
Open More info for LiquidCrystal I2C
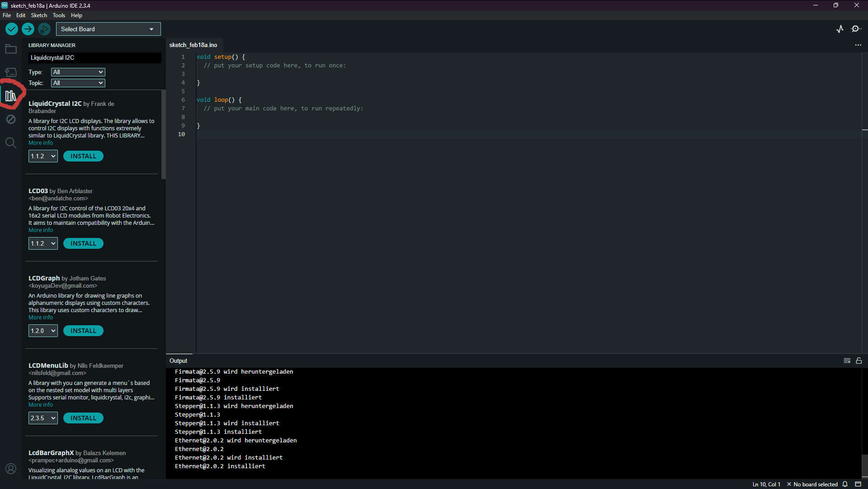[41, 143]
